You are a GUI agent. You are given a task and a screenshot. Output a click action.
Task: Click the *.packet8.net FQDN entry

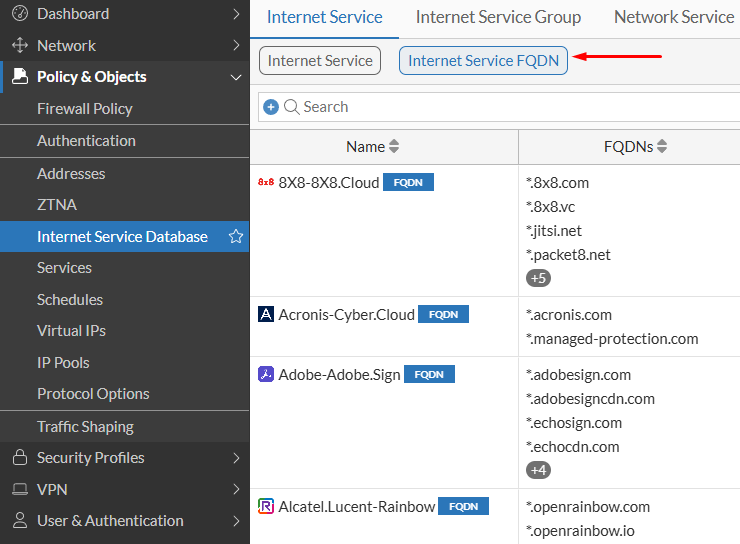click(x=568, y=255)
